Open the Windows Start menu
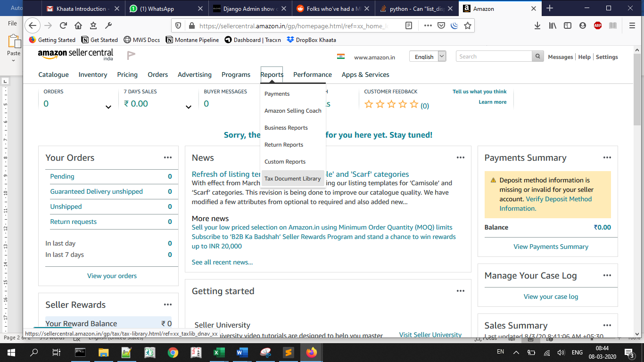This screenshot has width=644, height=362. coord(11,352)
